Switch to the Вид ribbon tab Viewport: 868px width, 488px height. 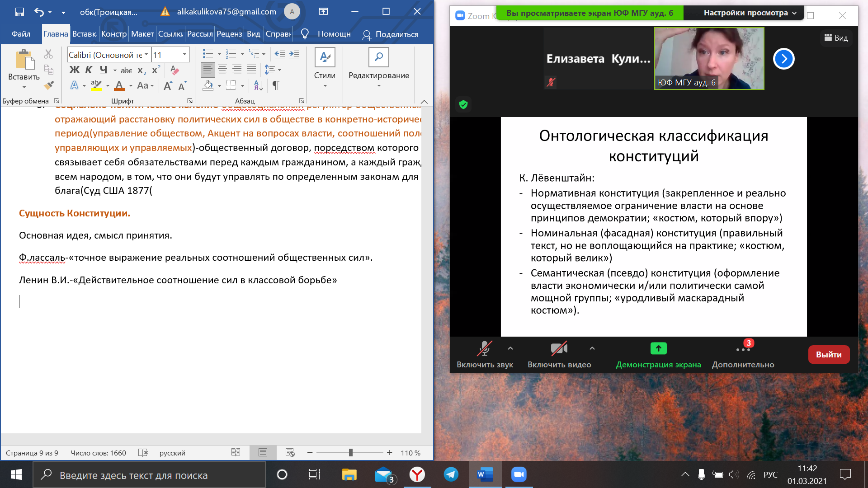pos(253,34)
